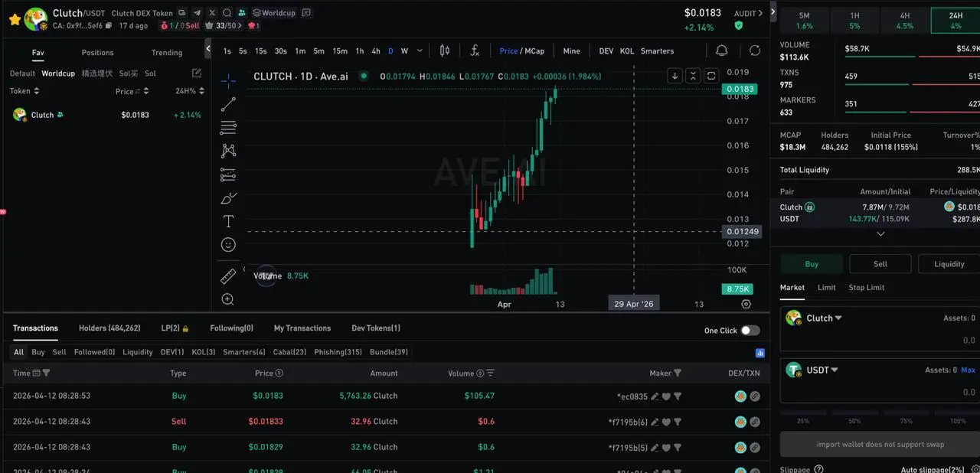The width and height of the screenshot is (980, 473).
Task: Open the X (Twitter) link icon
Action: [x=212, y=13]
